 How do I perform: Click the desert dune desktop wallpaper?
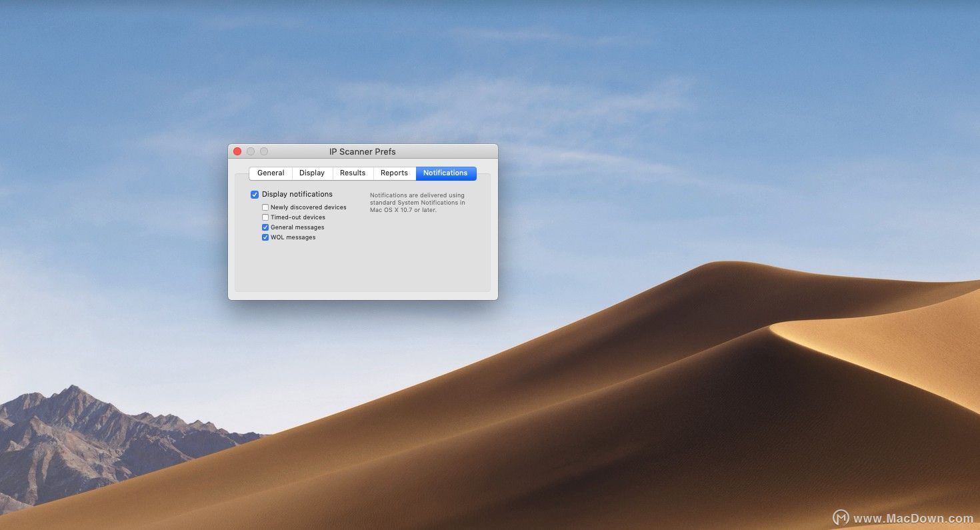tap(667, 400)
